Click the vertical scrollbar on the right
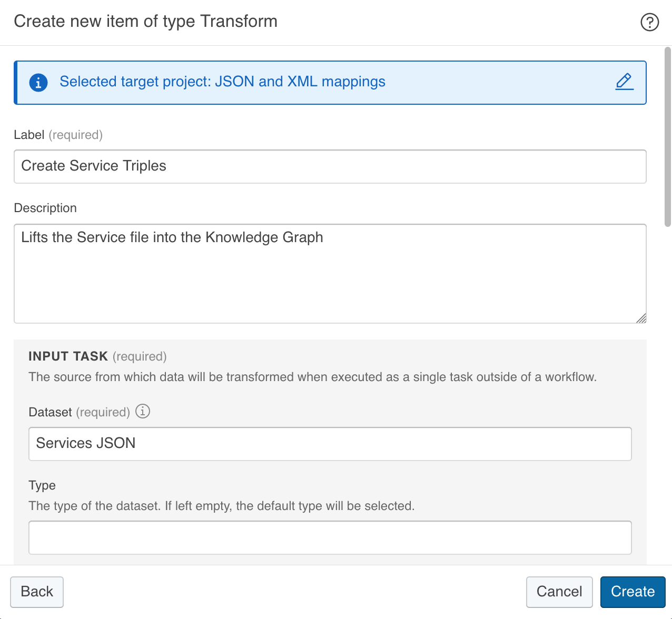 [667, 137]
